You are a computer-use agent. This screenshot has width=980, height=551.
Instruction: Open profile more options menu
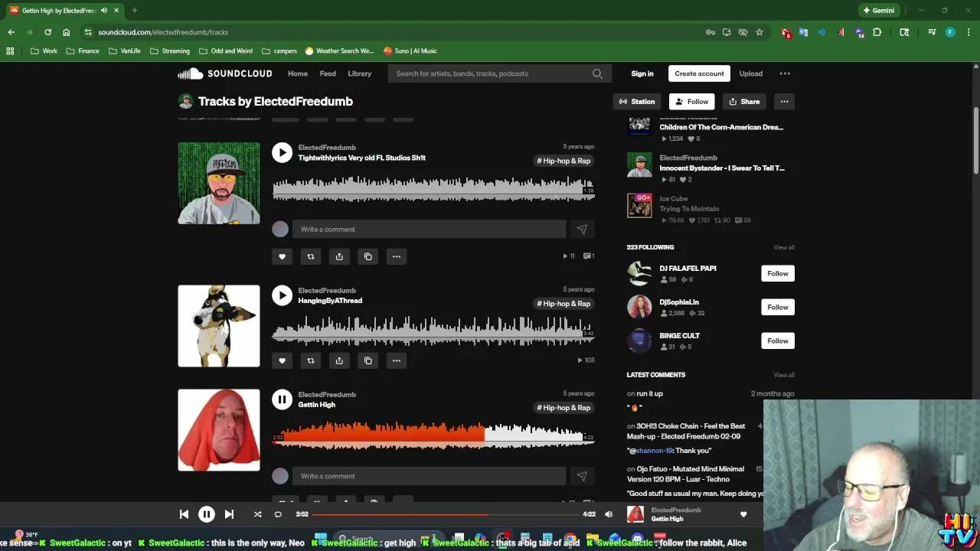click(x=784, y=102)
